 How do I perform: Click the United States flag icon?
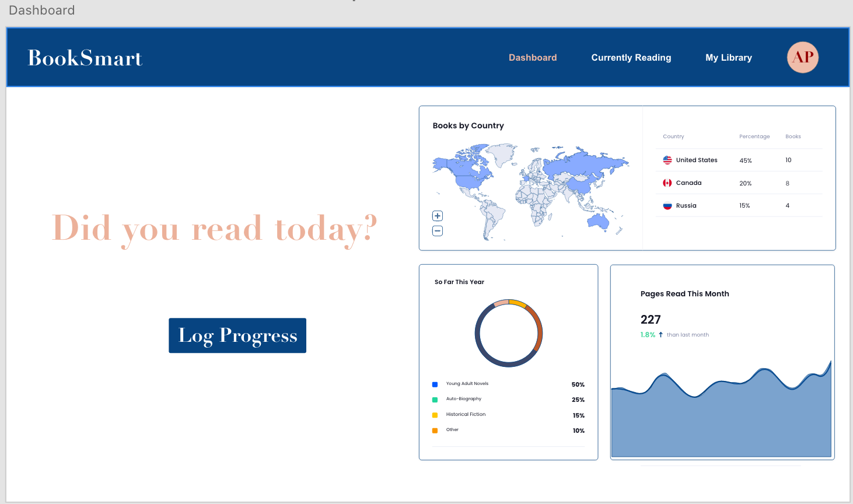[x=667, y=160]
